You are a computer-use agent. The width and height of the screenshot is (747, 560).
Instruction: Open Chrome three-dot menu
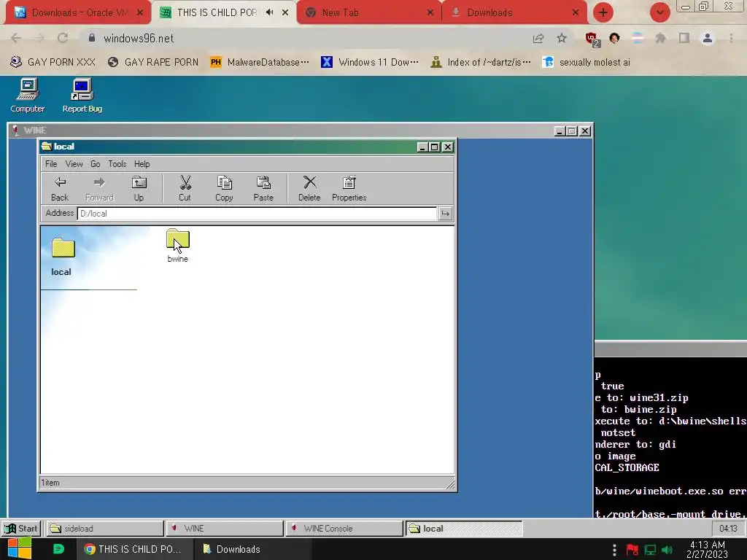coord(731,38)
